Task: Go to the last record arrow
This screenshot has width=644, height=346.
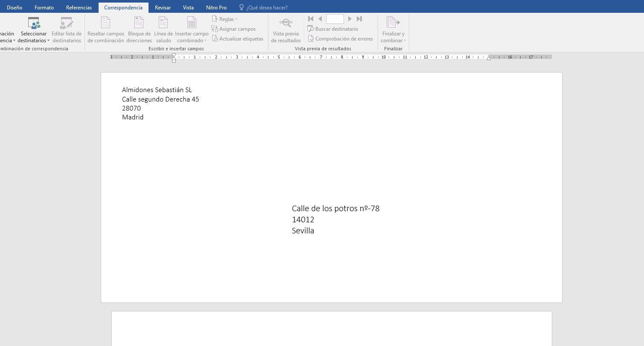Action: [x=359, y=19]
